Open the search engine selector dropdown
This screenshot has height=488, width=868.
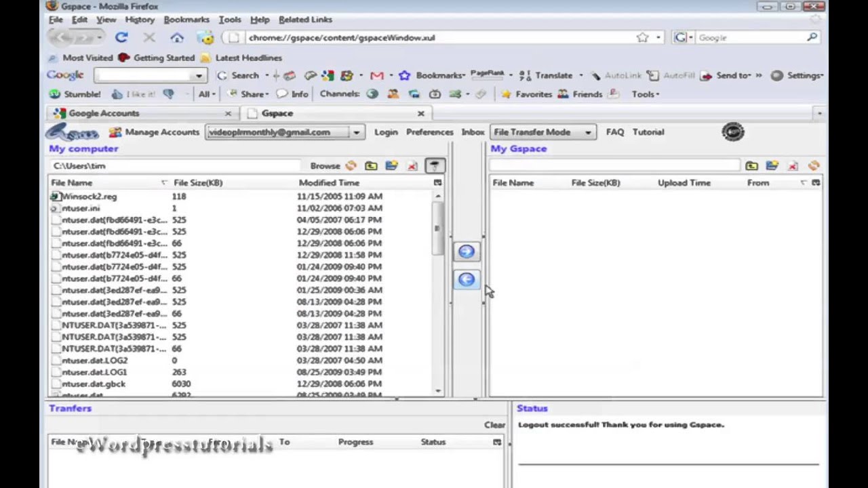click(683, 38)
